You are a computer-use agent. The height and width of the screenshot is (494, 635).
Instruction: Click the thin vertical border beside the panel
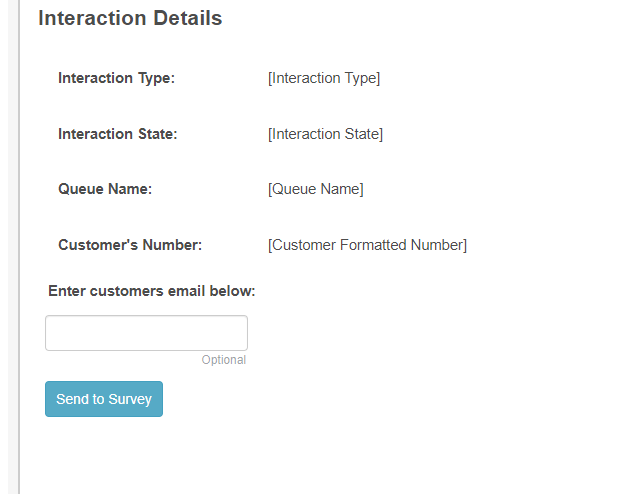(19, 250)
